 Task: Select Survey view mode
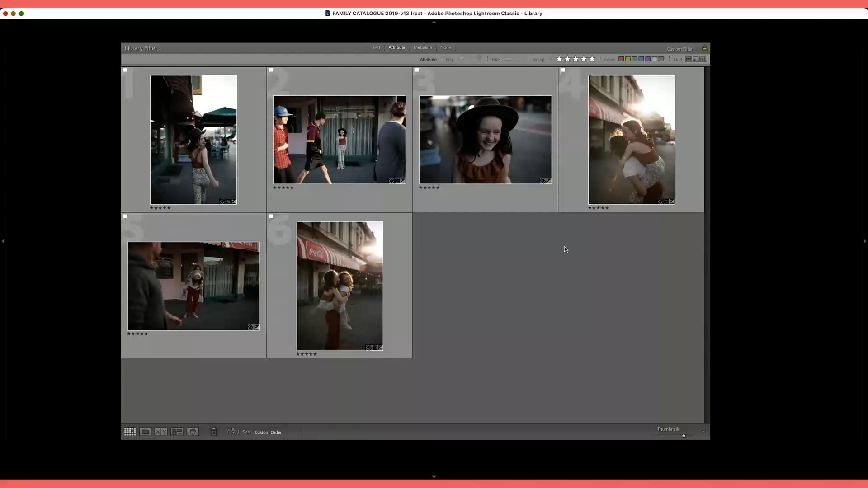pos(177,432)
